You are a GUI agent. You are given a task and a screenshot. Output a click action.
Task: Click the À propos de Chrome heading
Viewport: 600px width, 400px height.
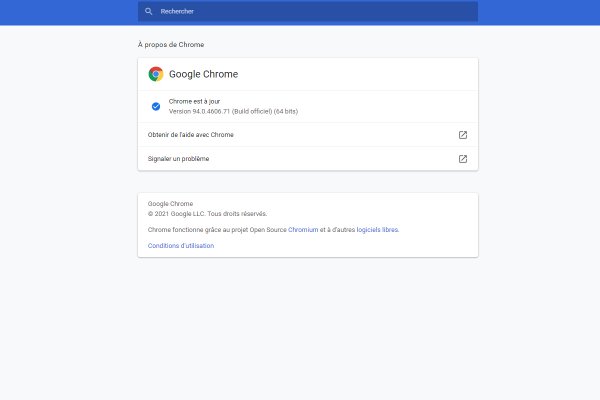point(171,45)
